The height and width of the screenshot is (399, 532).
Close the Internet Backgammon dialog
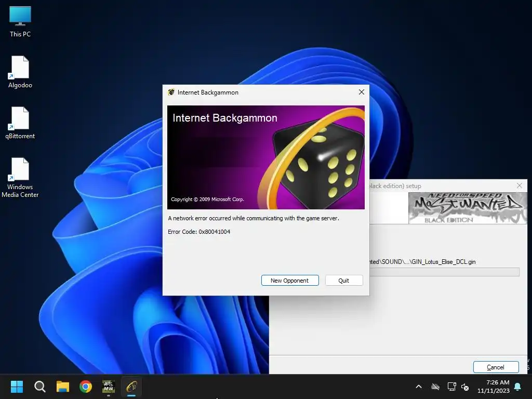click(x=362, y=92)
